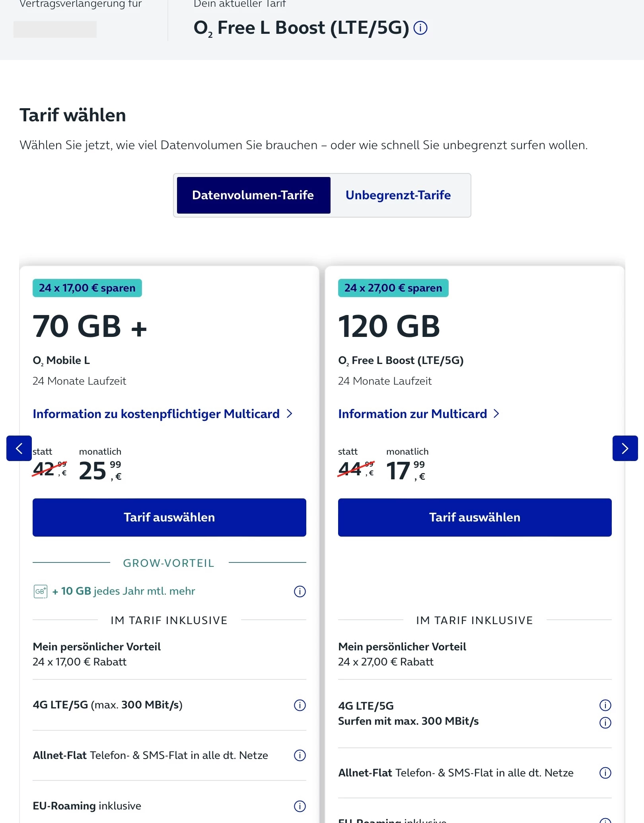The width and height of the screenshot is (644, 823).
Task: Open Information zur Multicard link
Action: click(418, 414)
